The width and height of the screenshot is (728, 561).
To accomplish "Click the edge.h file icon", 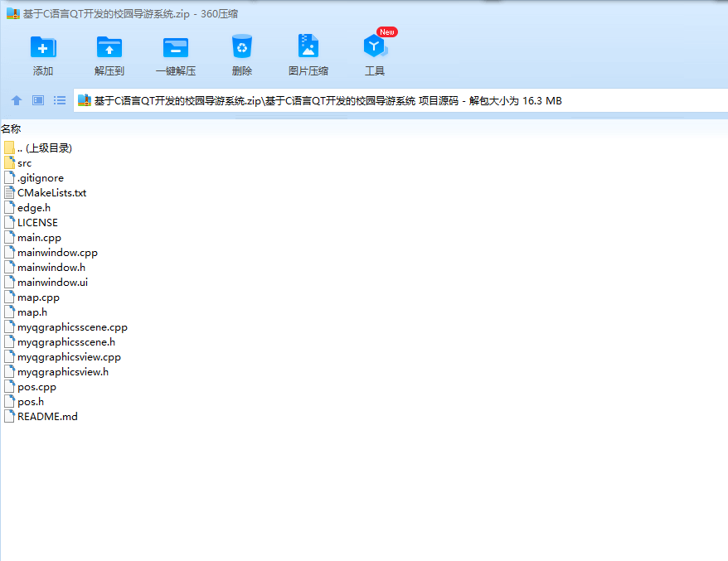I will coord(9,207).
